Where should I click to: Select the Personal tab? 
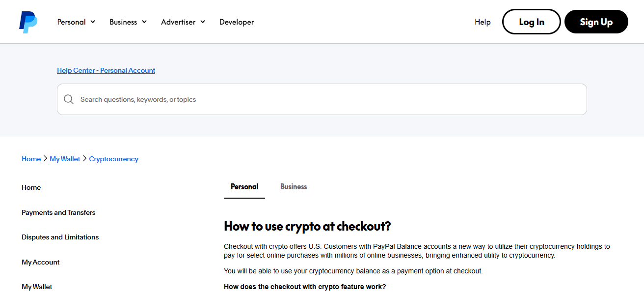pyautogui.click(x=244, y=186)
